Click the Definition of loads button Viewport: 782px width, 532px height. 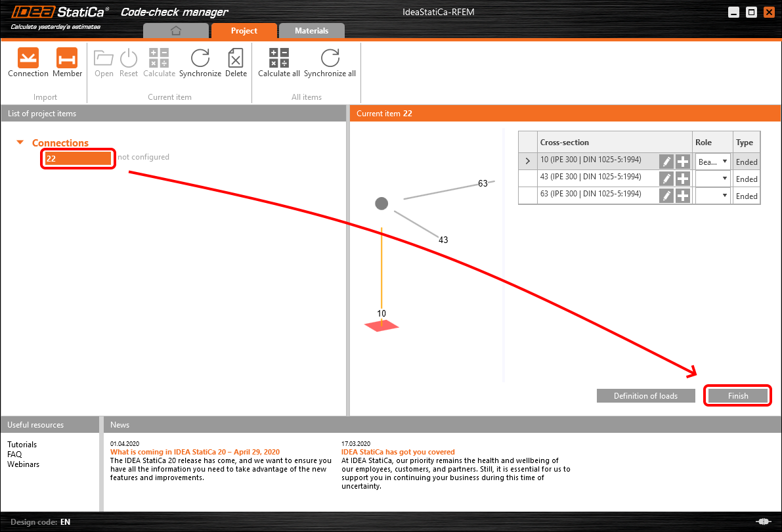pyautogui.click(x=646, y=396)
